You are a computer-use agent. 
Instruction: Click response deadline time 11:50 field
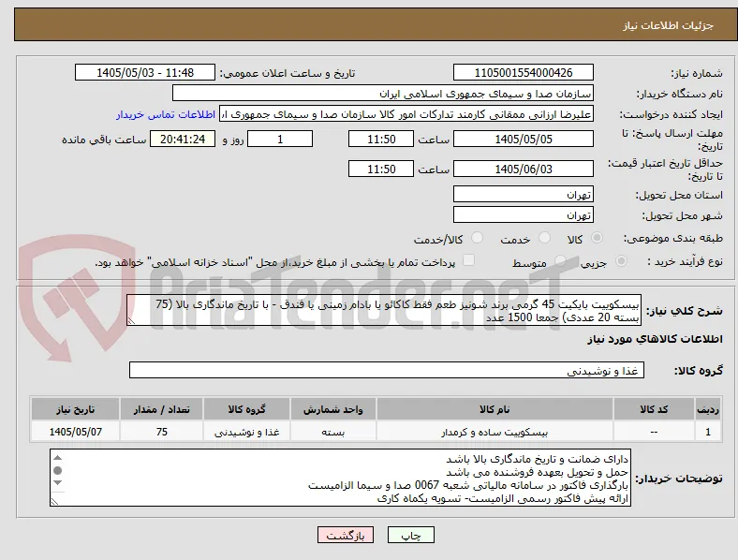[381, 139]
